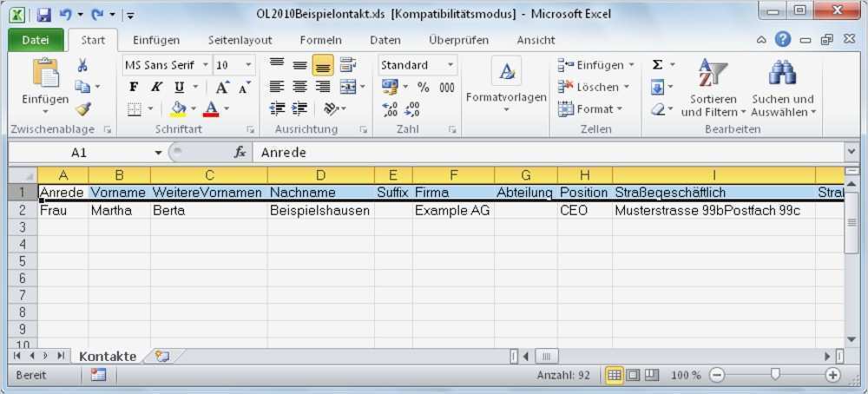The width and height of the screenshot is (868, 394).
Task: Align text right
Action: coord(323,87)
